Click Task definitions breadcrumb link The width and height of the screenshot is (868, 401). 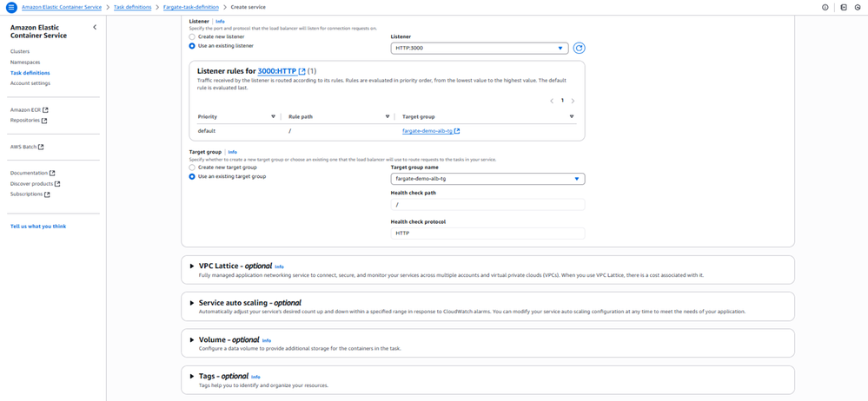pos(132,7)
